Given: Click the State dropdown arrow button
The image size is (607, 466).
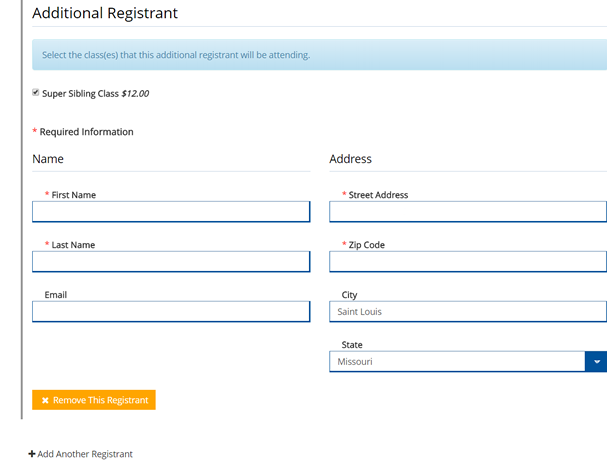Looking at the screenshot, I should (x=596, y=361).
